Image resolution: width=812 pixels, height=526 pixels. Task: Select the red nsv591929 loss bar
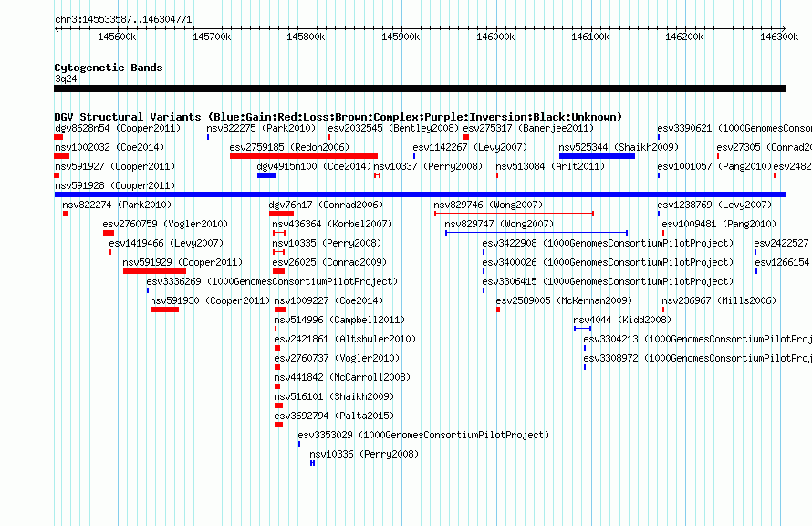coord(154,271)
